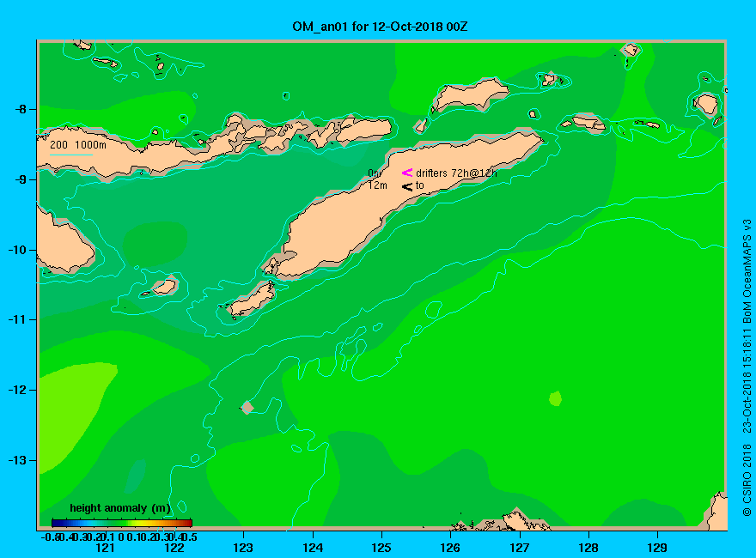Click the small diamond-shaped island near 123°E, 12°S

(247, 407)
